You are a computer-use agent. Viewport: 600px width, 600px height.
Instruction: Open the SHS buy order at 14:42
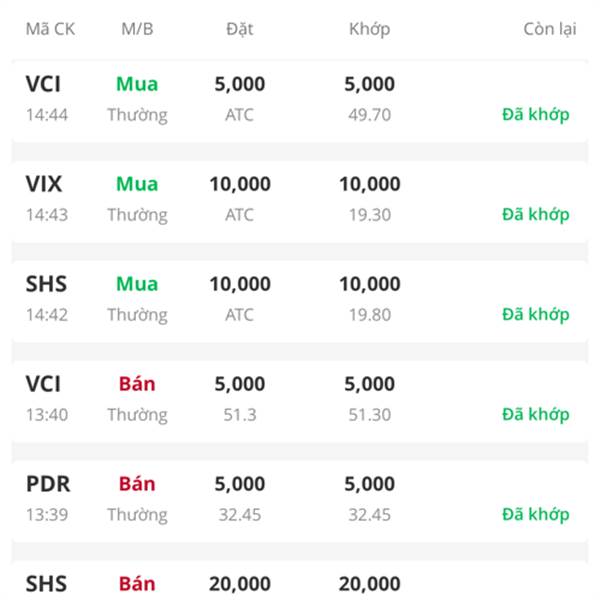click(300, 301)
